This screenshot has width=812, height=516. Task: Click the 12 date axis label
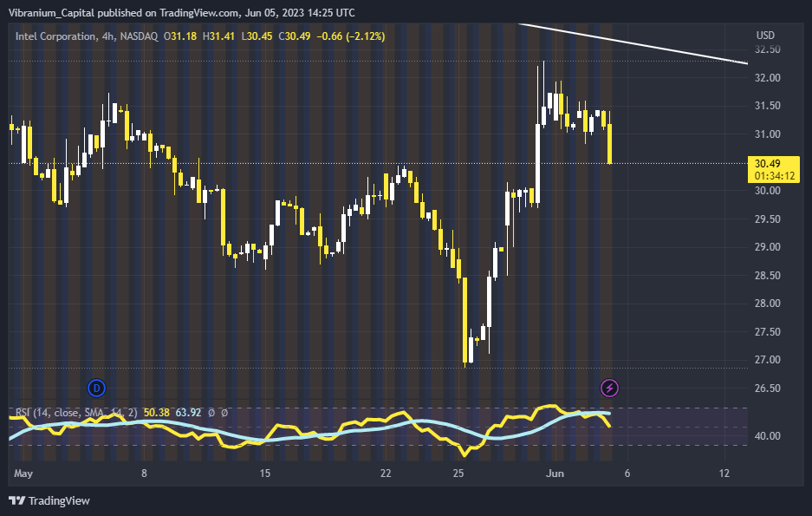pyautogui.click(x=724, y=473)
